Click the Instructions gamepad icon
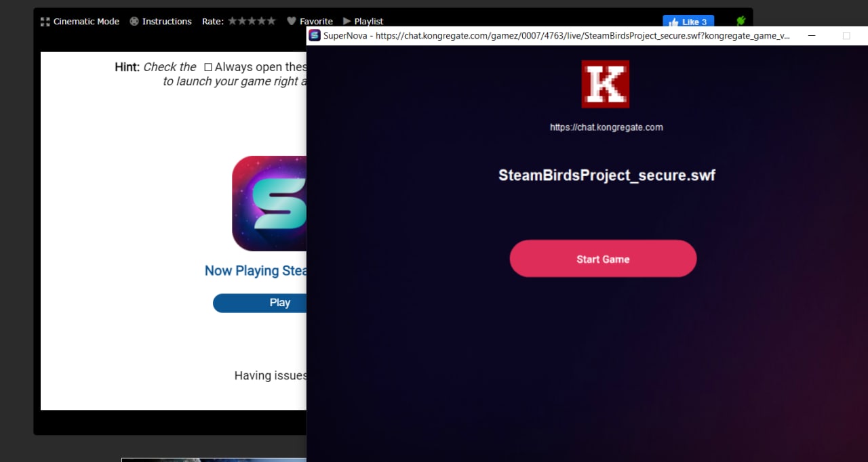The width and height of the screenshot is (868, 462). [134, 22]
